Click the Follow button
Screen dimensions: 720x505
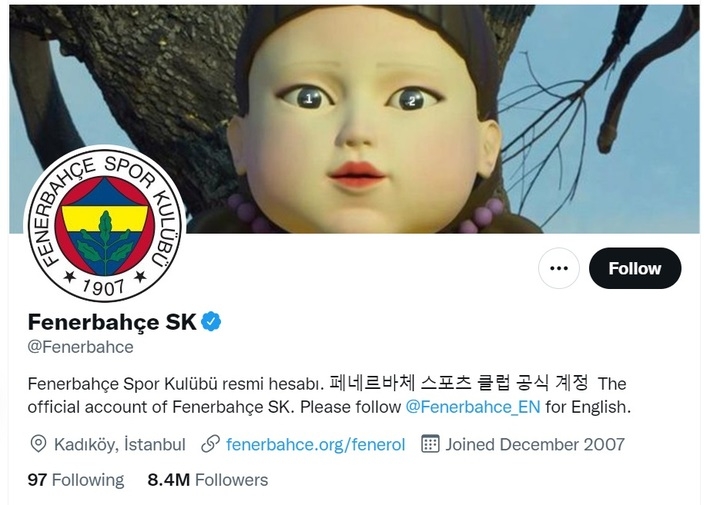point(635,269)
